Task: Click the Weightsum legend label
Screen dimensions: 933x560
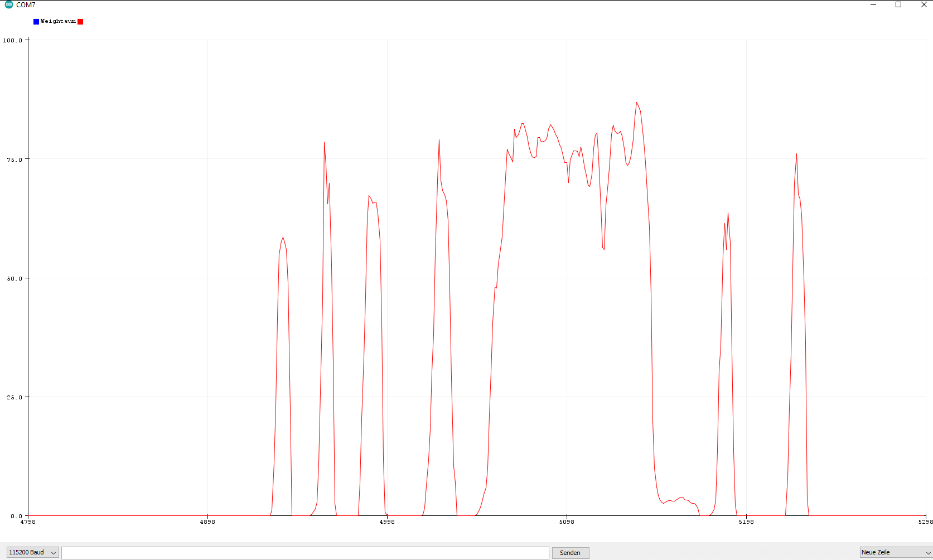Action: click(58, 21)
